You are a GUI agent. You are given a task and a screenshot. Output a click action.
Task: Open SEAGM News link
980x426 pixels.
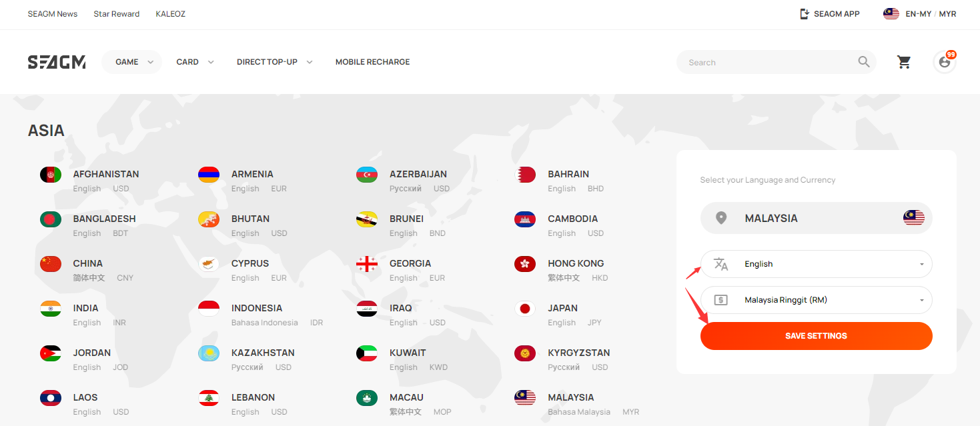pos(53,14)
